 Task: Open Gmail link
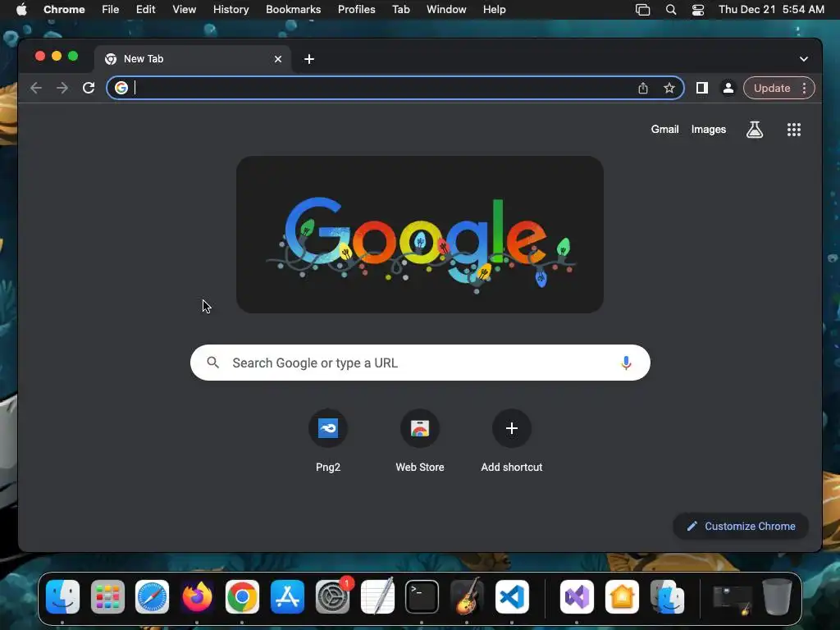[x=664, y=129]
